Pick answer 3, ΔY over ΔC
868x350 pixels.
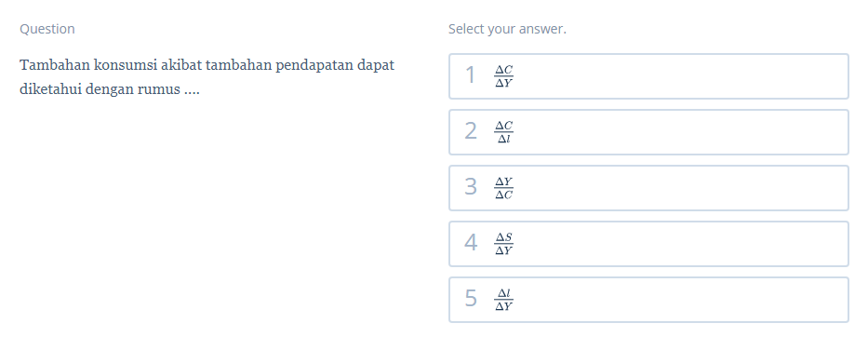[x=648, y=188]
